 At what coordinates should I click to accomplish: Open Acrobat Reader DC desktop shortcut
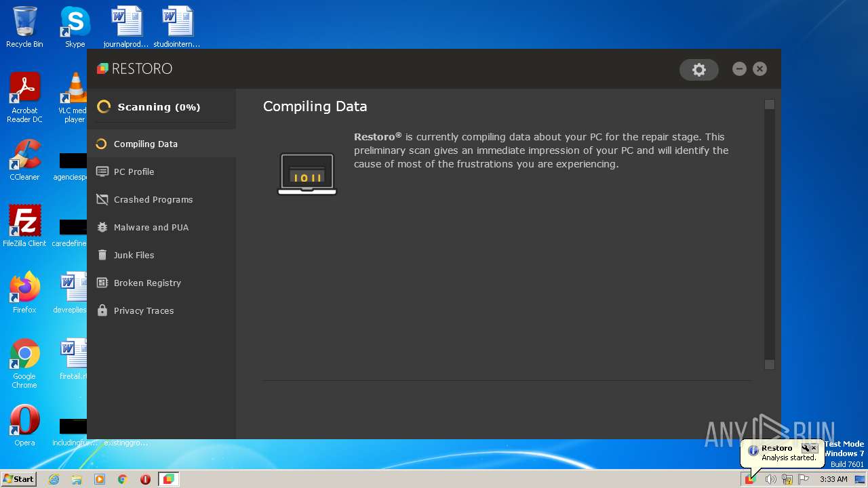point(24,98)
